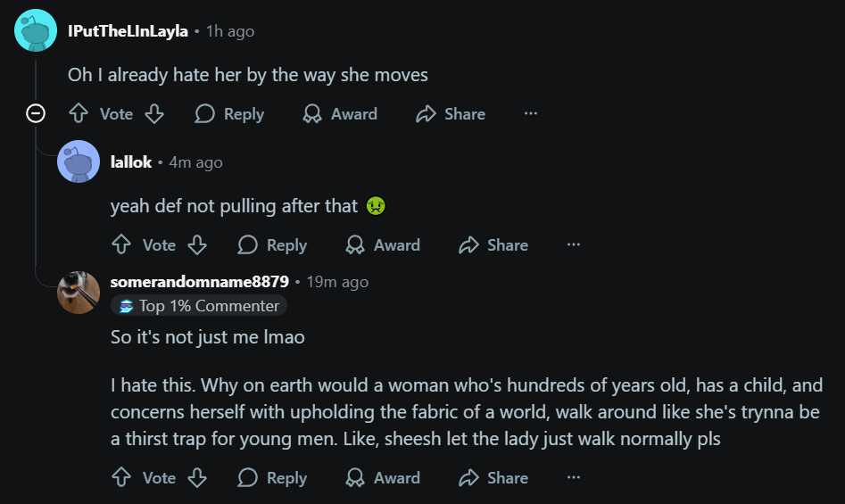Upvote IPutTheLInLayla's comment

tap(79, 114)
